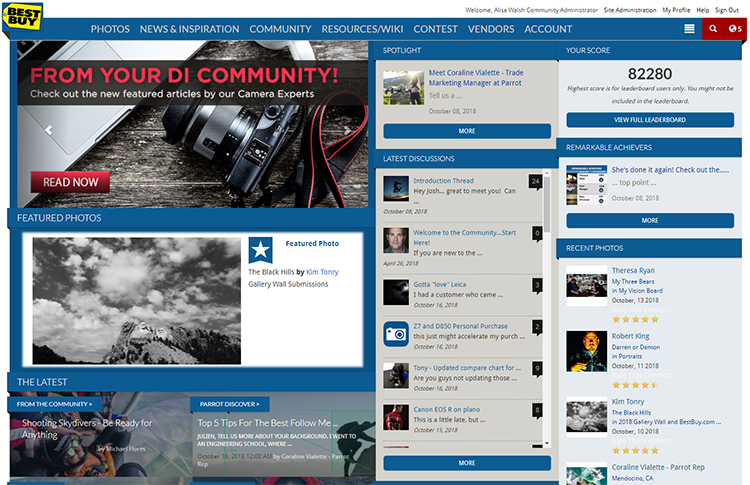
Task: Click MORE button under Latest Discussions
Action: pyautogui.click(x=467, y=463)
